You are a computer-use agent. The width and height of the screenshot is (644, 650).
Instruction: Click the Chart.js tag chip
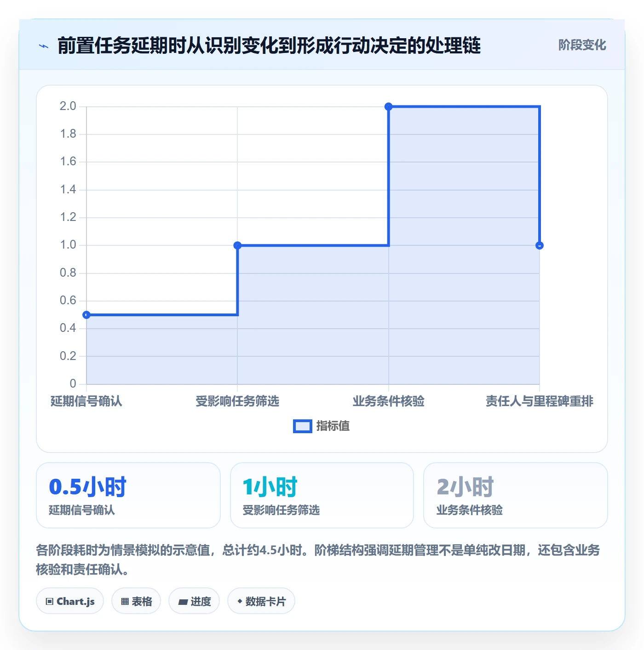pos(70,601)
